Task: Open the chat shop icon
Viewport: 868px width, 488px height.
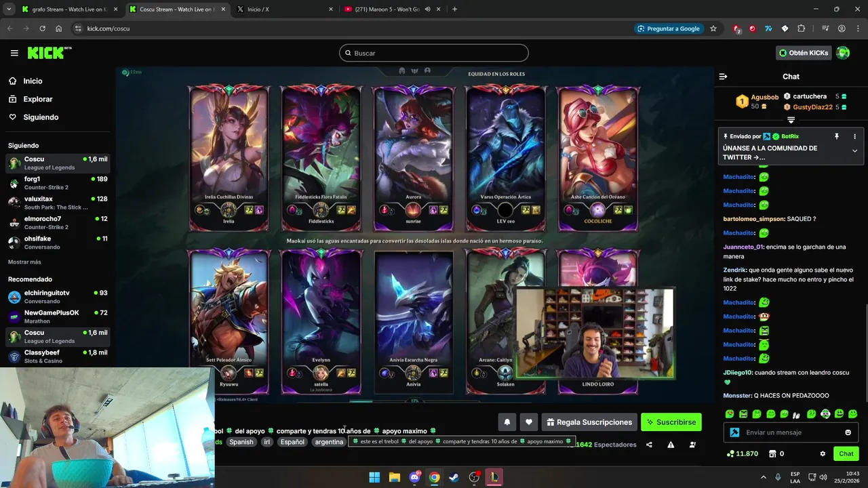Action: pyautogui.click(x=772, y=453)
